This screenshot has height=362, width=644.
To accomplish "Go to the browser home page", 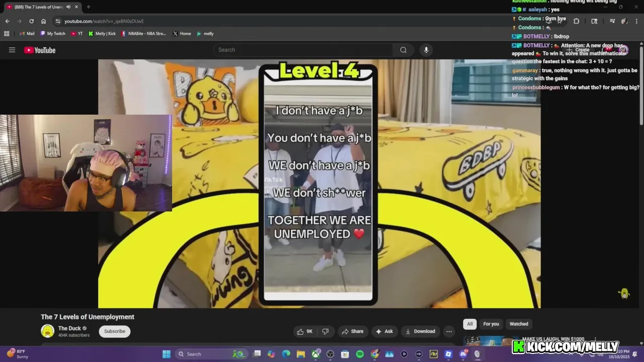I will click(43, 21).
